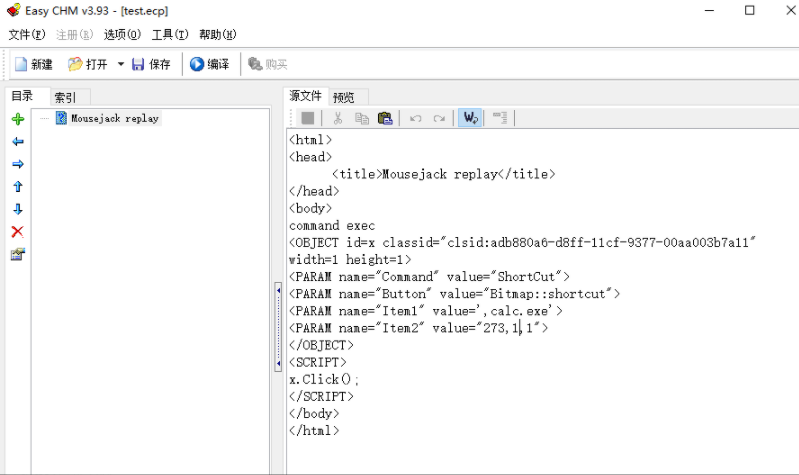Click the line containing calc.exe
Viewport: 799px width, 475px height.
click(x=426, y=311)
